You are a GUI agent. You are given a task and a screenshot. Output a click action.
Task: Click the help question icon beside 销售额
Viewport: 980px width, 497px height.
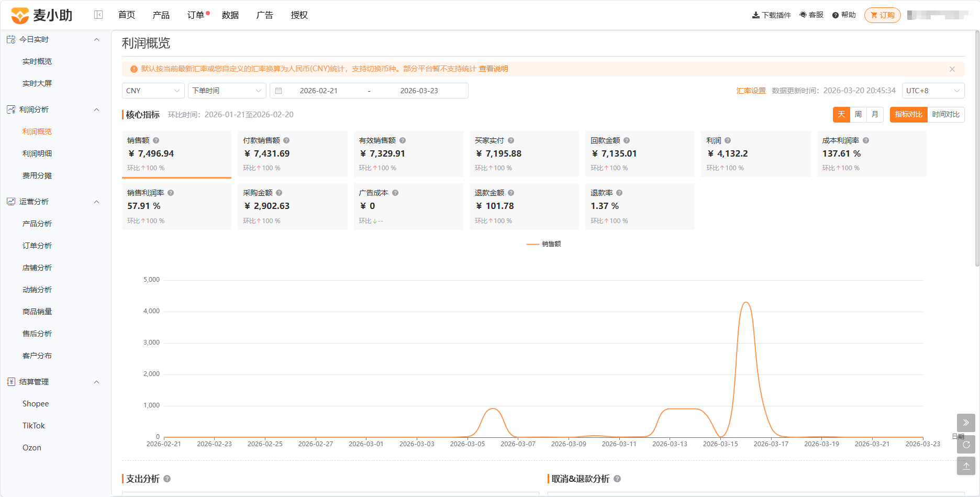click(x=156, y=140)
